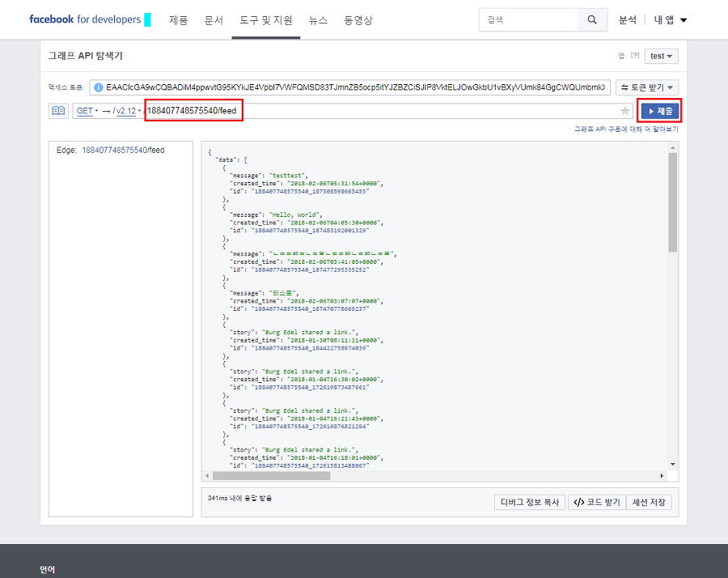Open the 토큰 받기 dropdown
728x578 pixels.
pyautogui.click(x=647, y=87)
